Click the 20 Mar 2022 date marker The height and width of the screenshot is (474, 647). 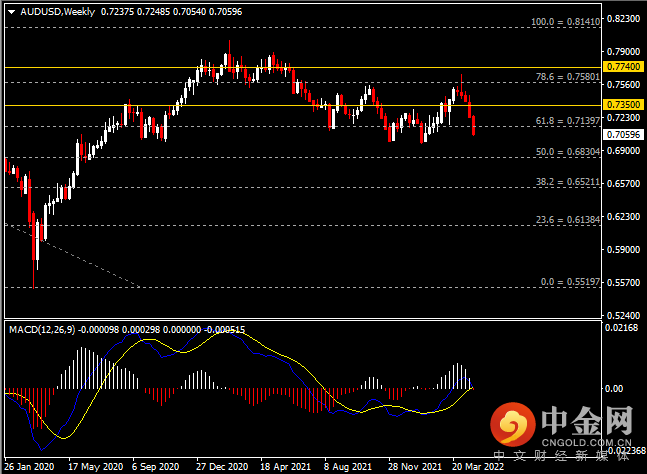tap(478, 467)
